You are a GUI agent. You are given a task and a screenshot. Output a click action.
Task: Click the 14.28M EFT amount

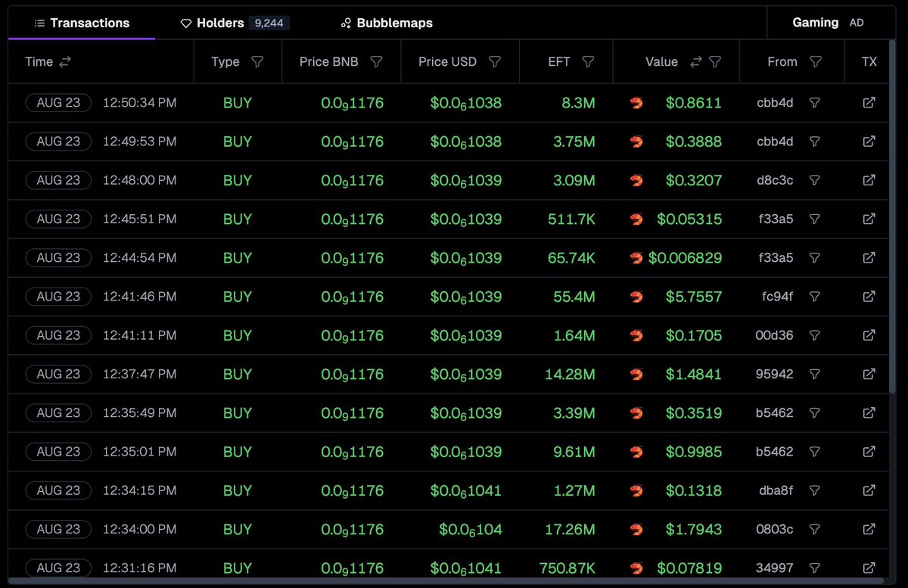coord(570,374)
